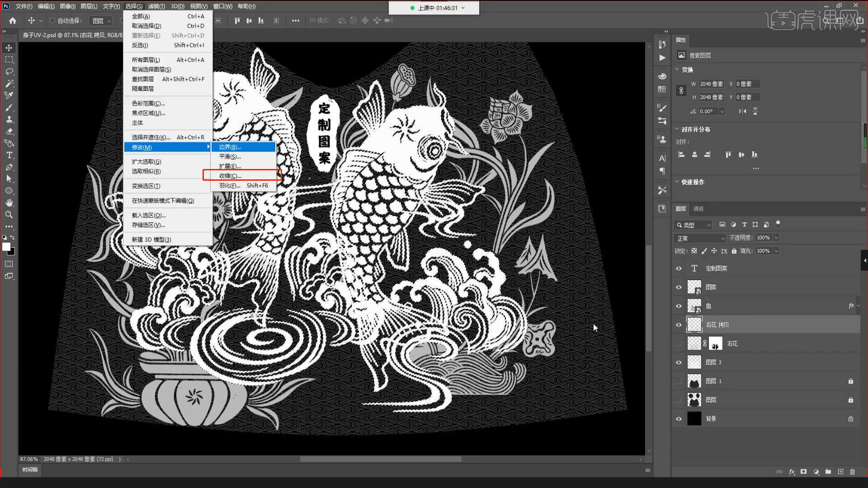This screenshot has width=868, height=488.
Task: Open the rotation angle dropdown
Action: click(x=722, y=112)
